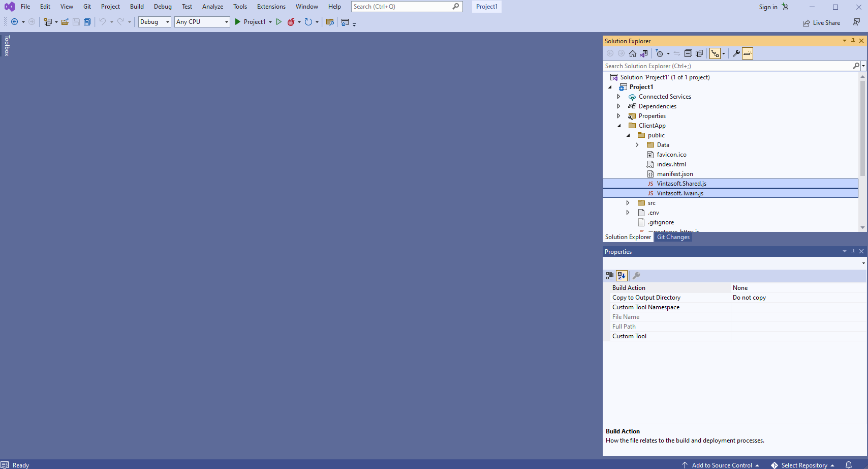Click the Live Share button
Screen dimensions: 868x469
821,23
